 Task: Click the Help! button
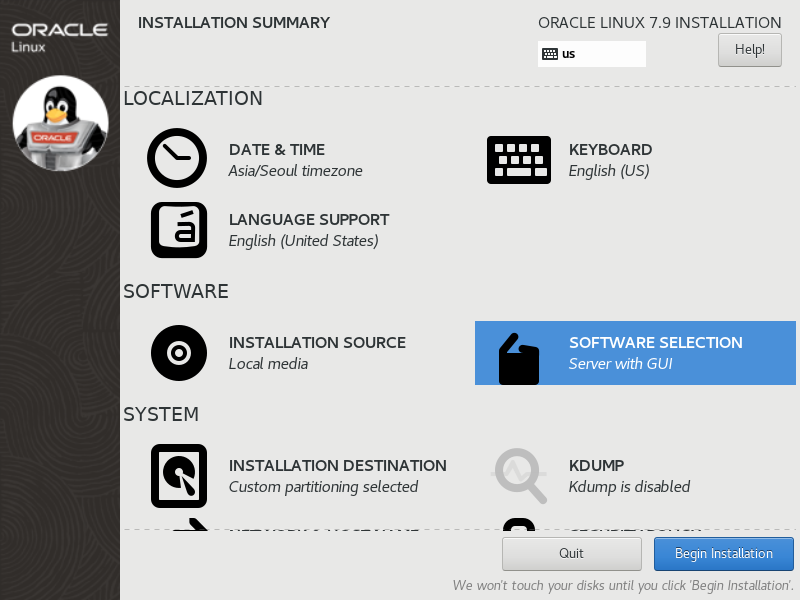point(749,50)
